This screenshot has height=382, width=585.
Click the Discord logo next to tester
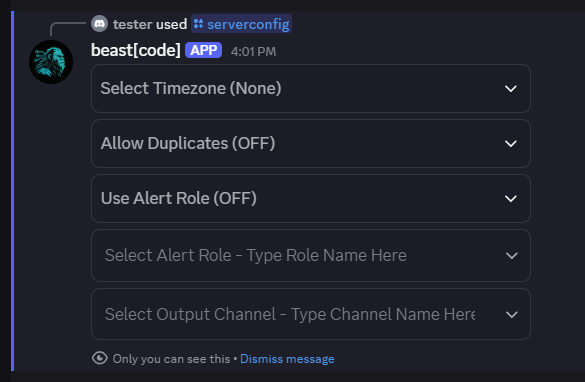coord(100,24)
